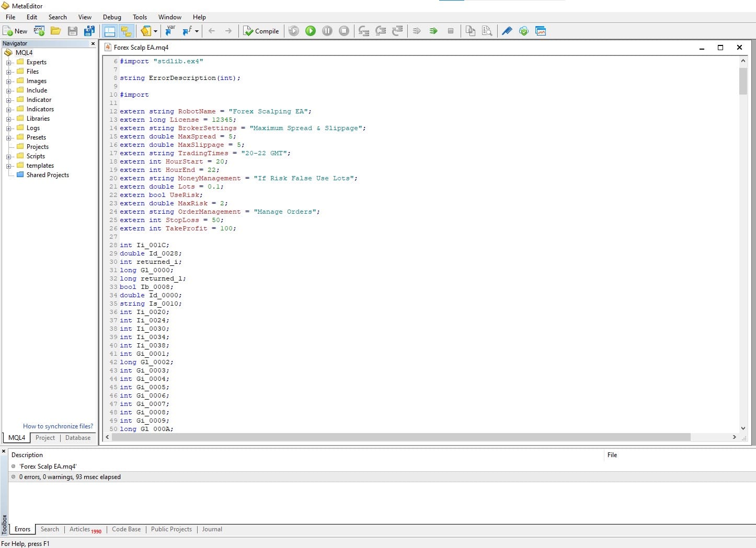Save the current file icon
The height and width of the screenshot is (548, 756).
pos(72,31)
